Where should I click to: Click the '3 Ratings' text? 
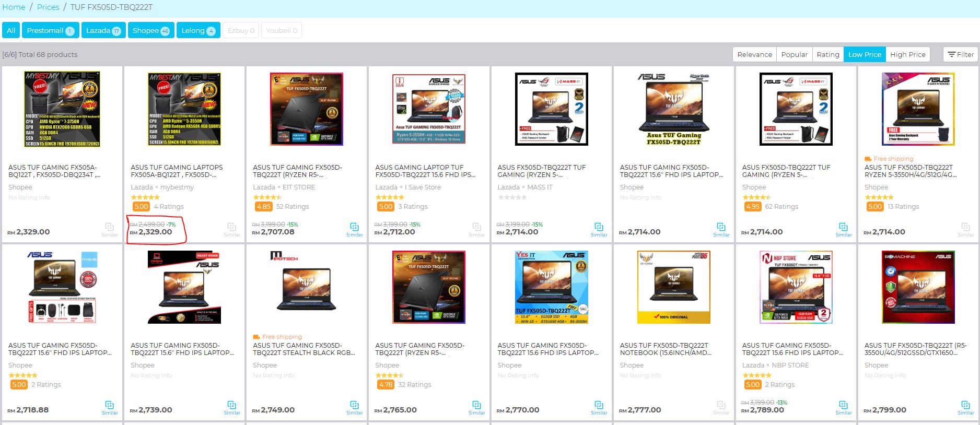413,207
